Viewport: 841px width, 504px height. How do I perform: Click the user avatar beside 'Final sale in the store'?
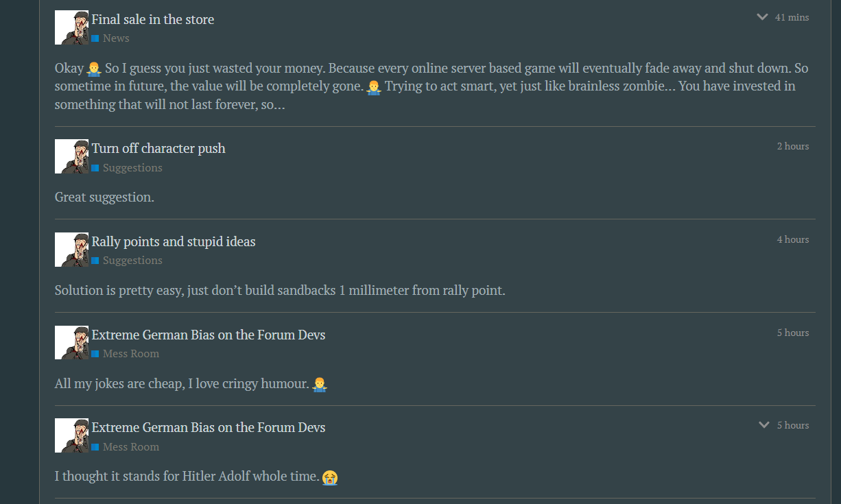pos(71,27)
